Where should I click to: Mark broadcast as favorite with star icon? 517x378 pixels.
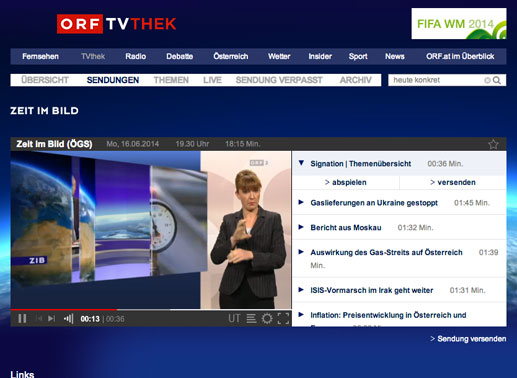coord(493,144)
